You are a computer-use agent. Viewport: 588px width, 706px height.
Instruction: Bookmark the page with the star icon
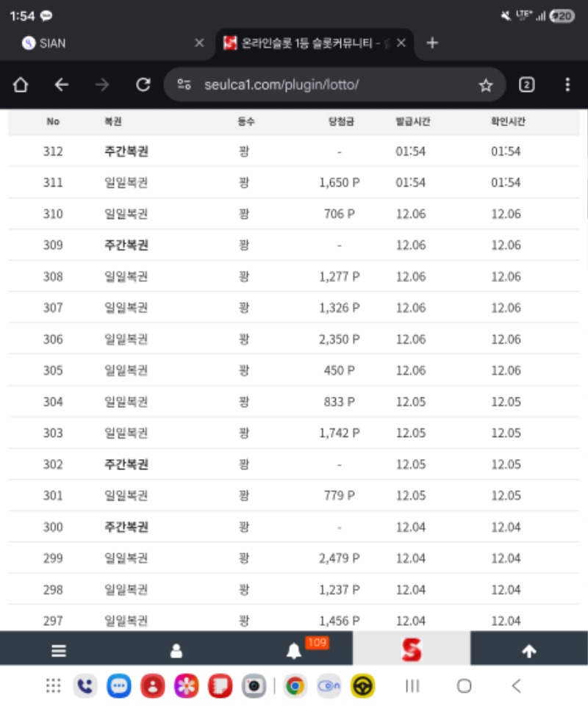485,84
